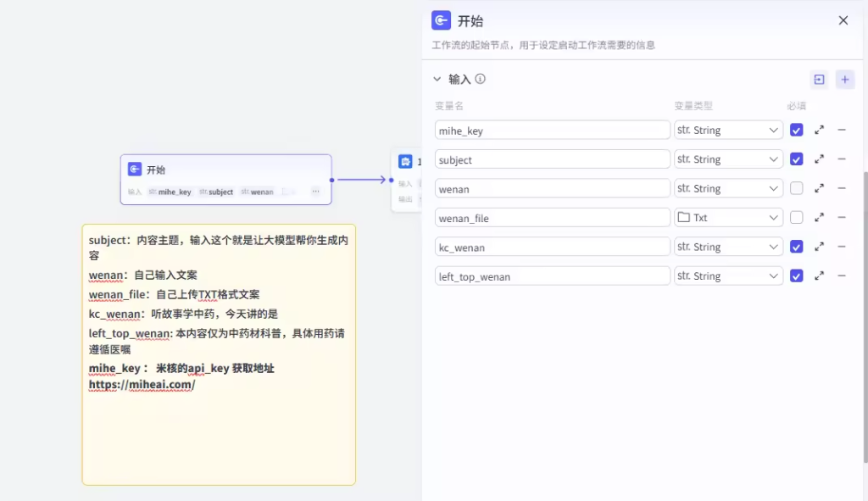
Task: Check the required box for wenan_file
Action: click(x=796, y=217)
